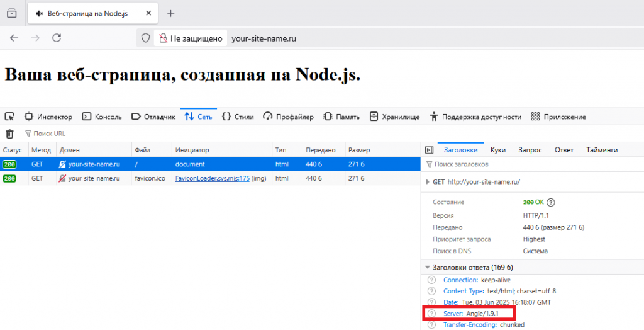The height and width of the screenshot is (330, 644).
Task: Click the help icon next to 200 OK
Action: 551,202
